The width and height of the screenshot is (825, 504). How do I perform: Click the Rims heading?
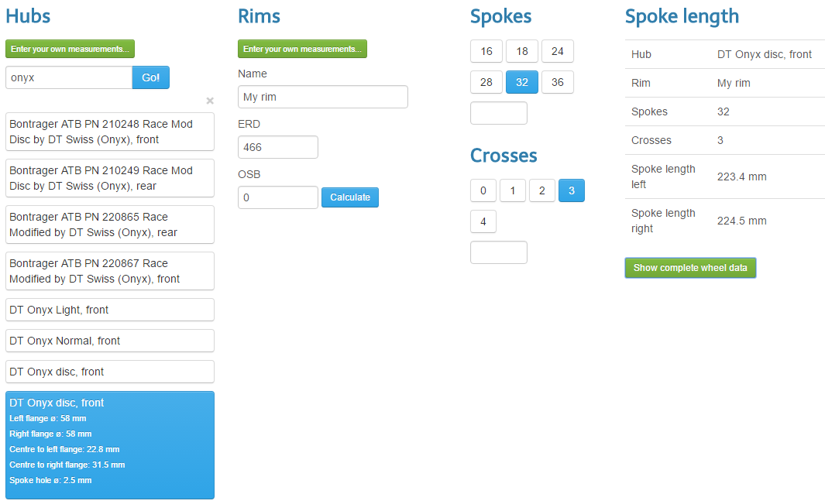tap(259, 15)
